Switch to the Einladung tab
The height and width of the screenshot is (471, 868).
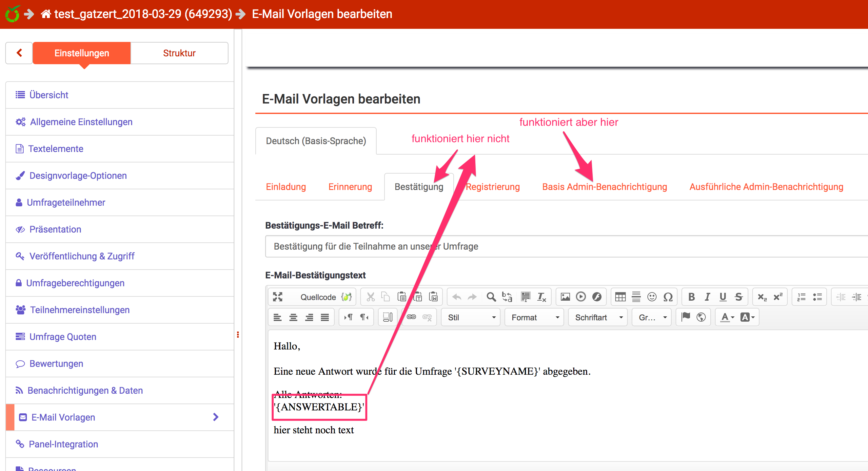[286, 187]
